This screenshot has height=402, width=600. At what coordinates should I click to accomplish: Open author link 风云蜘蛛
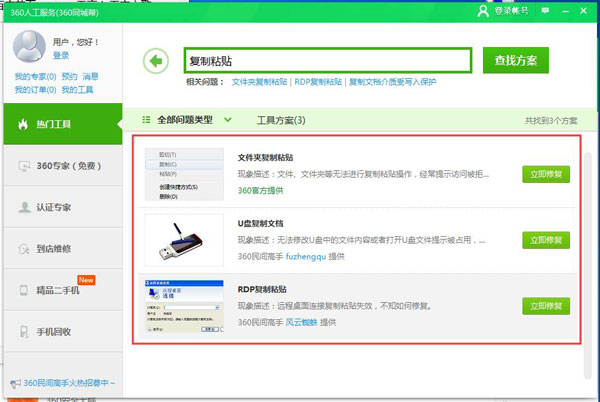click(x=302, y=322)
